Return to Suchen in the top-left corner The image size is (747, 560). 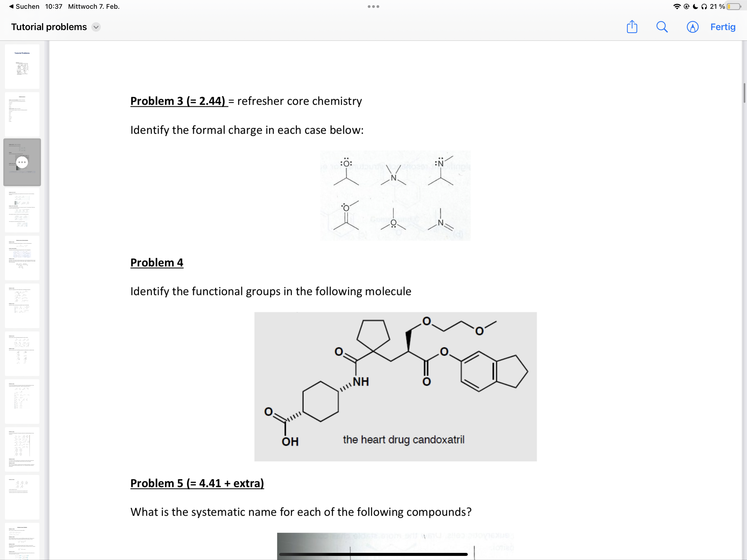pos(27,6)
